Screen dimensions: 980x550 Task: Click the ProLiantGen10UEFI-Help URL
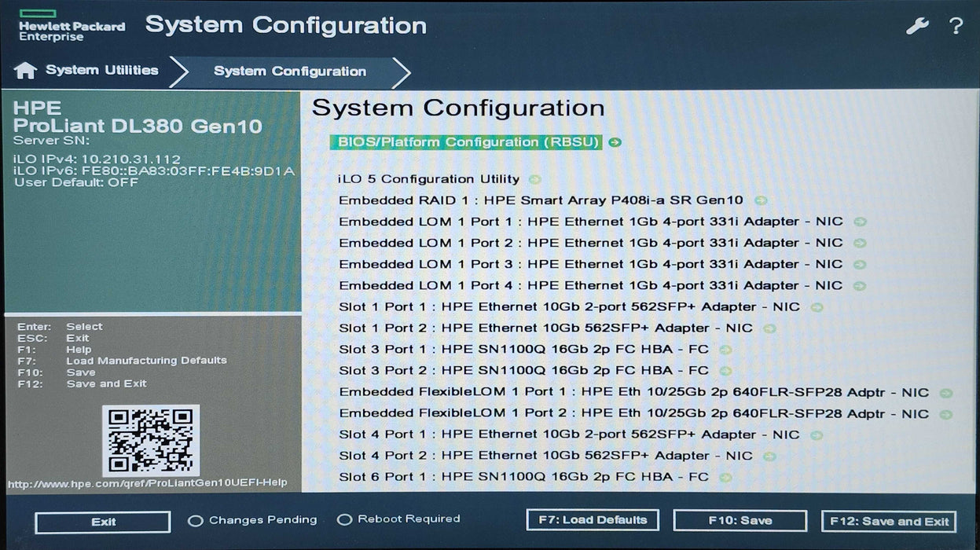point(148,483)
